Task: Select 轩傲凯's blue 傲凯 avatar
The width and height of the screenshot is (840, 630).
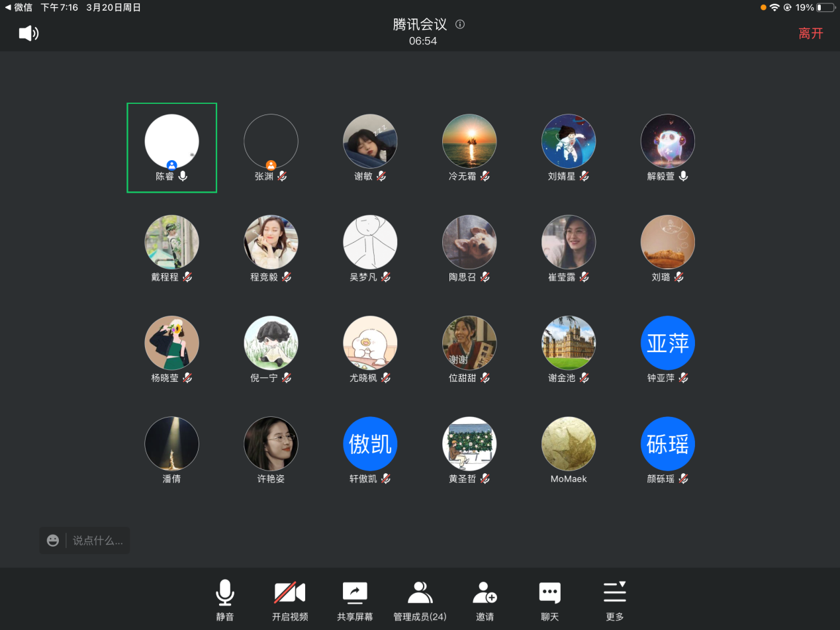Action: 370,443
